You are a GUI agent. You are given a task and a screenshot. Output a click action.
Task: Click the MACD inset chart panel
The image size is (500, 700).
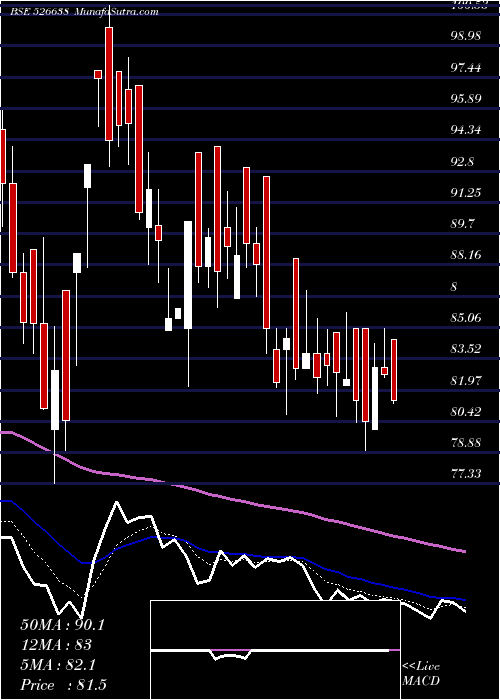[275, 650]
